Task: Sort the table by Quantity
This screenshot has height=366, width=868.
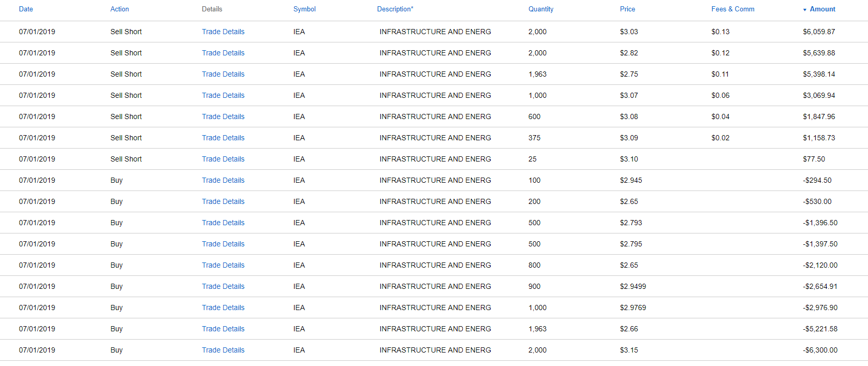Action: [x=541, y=9]
